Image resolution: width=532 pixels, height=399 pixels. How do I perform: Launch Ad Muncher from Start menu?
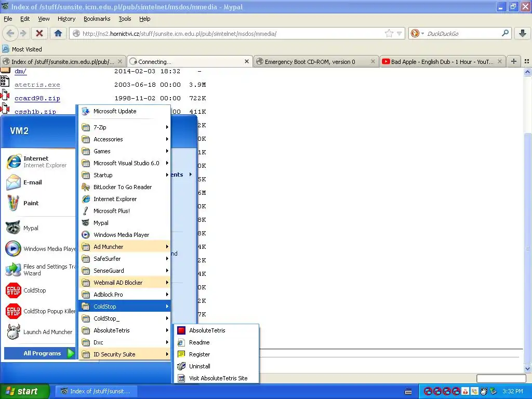[x=39, y=332]
